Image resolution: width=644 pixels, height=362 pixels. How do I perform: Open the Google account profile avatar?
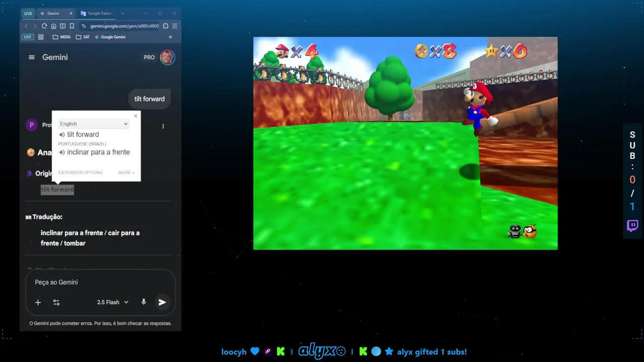[167, 57]
